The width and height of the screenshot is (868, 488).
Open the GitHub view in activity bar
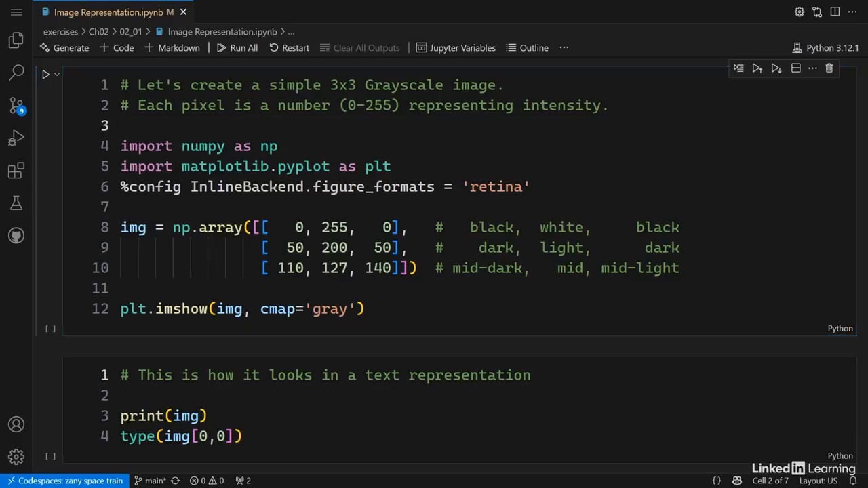[16, 235]
